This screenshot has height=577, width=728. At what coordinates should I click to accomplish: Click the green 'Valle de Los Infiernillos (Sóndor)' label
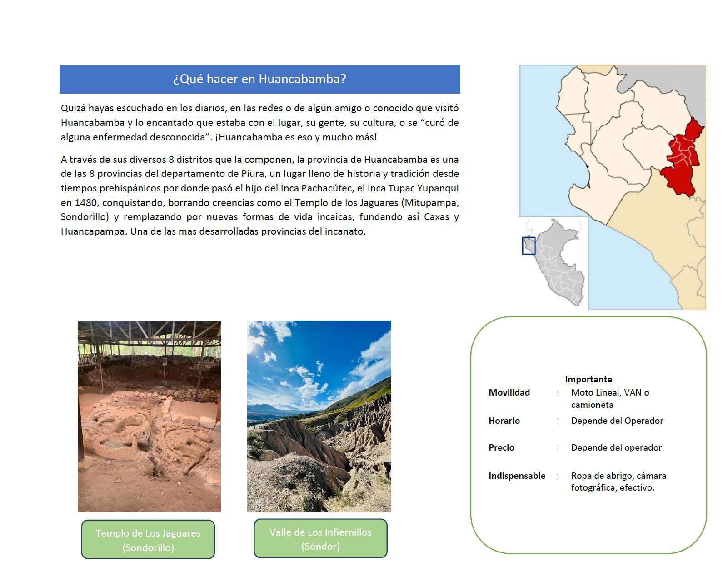coord(320,539)
